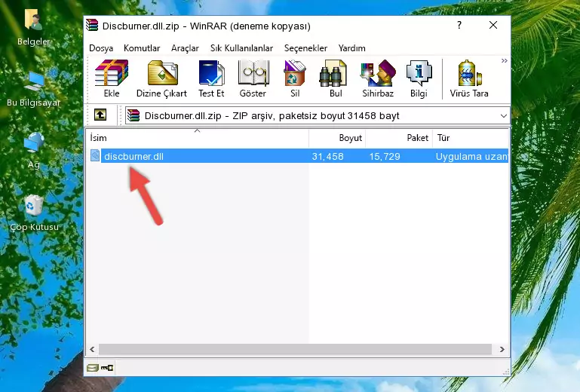
Task: Click the Ekle (Add) toolbar icon
Action: [112, 78]
